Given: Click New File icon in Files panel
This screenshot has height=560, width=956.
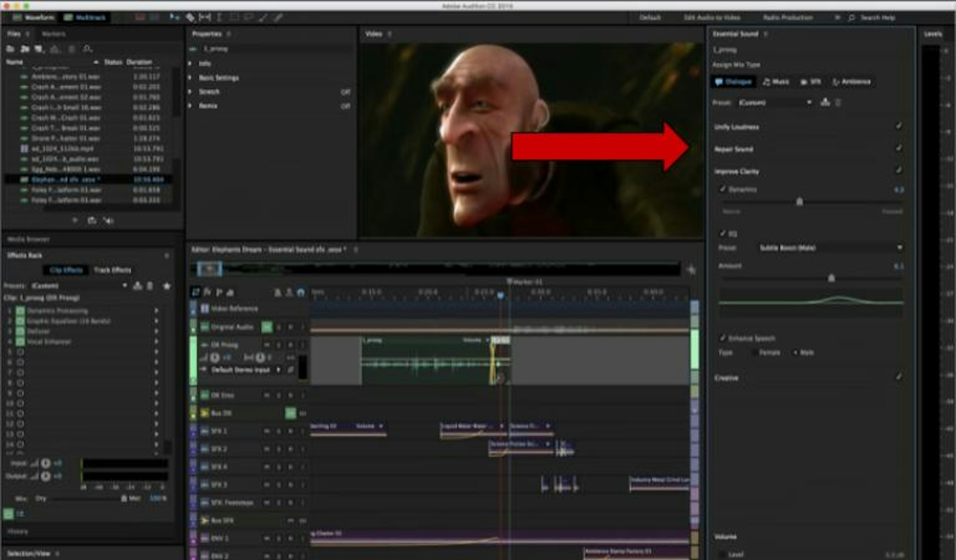Looking at the screenshot, I should click(39, 49).
